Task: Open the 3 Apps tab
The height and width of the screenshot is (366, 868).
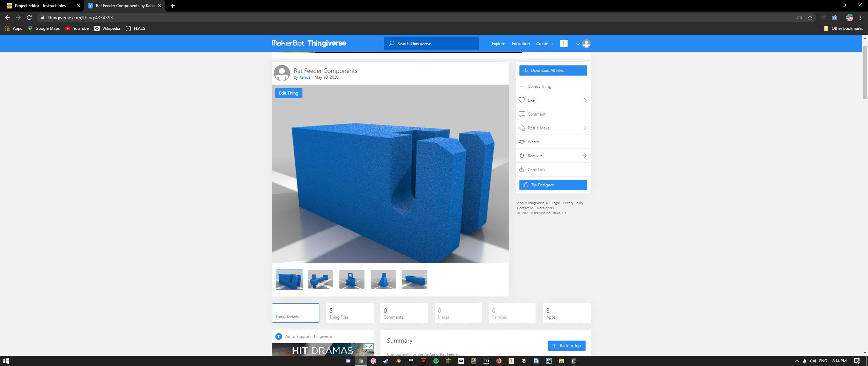Action: (x=567, y=313)
